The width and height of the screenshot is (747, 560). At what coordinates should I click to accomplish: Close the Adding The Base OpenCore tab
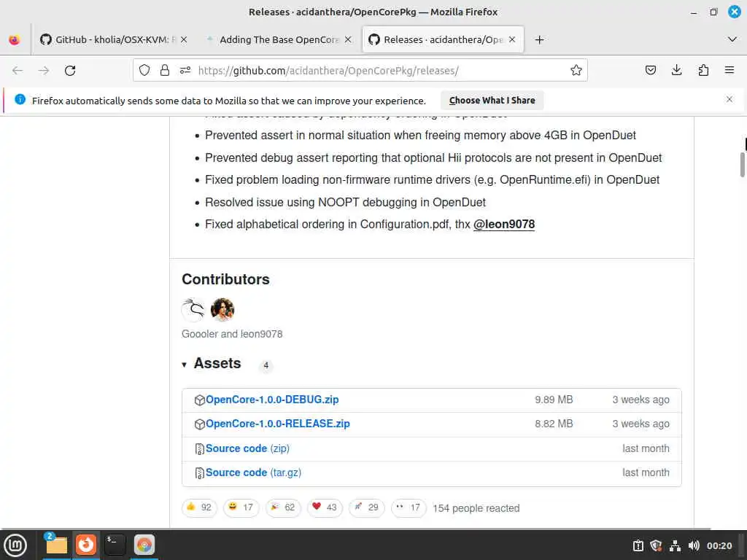(x=348, y=39)
